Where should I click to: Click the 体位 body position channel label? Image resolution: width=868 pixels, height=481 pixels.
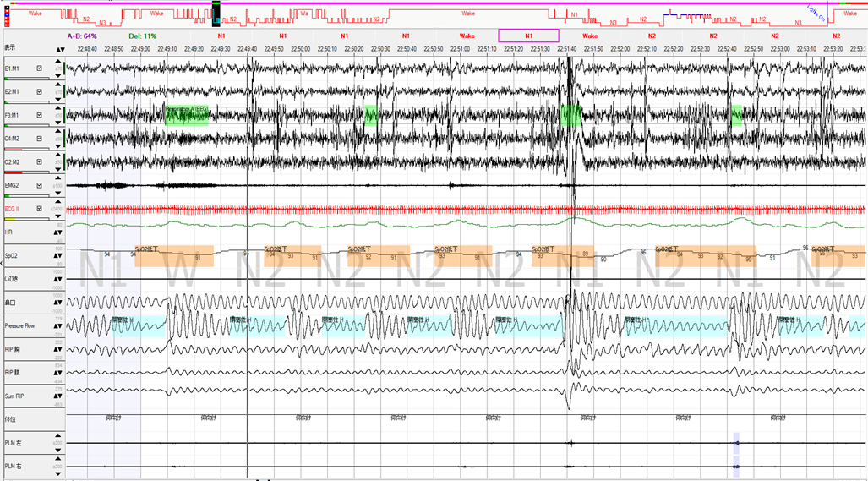pyautogui.click(x=10, y=419)
